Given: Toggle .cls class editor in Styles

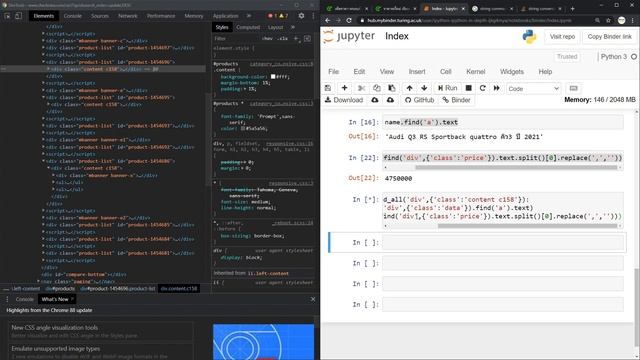Looking at the screenshot, I should click(282, 39).
